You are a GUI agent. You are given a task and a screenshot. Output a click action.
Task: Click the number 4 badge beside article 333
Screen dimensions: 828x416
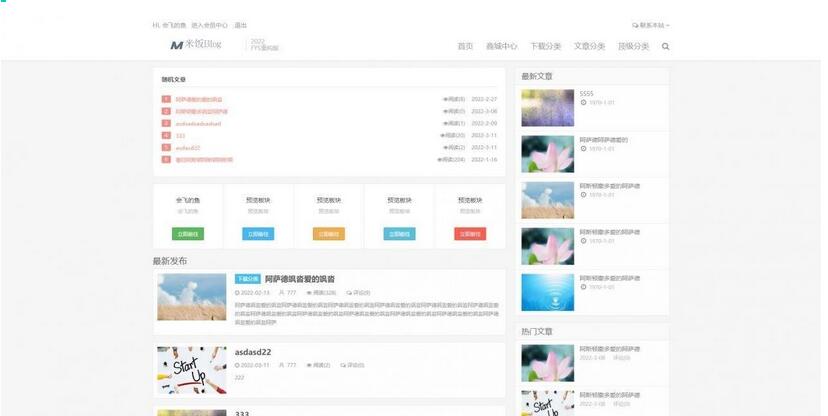[x=166, y=135]
